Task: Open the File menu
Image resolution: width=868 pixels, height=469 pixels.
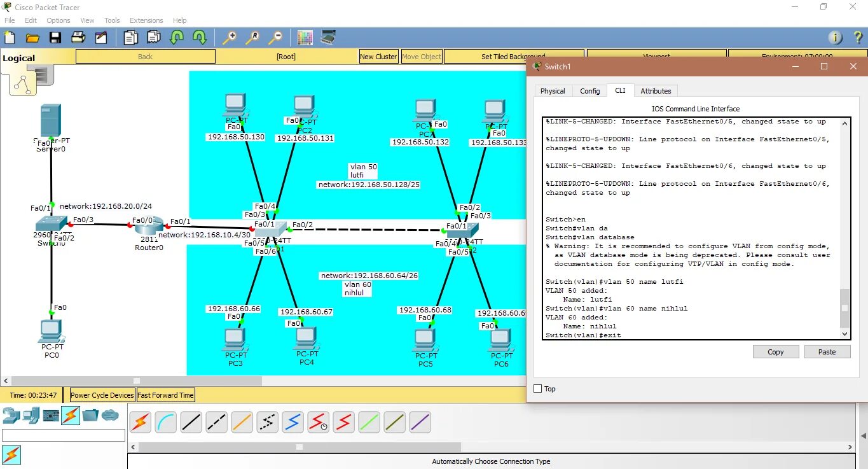Action: tap(10, 20)
